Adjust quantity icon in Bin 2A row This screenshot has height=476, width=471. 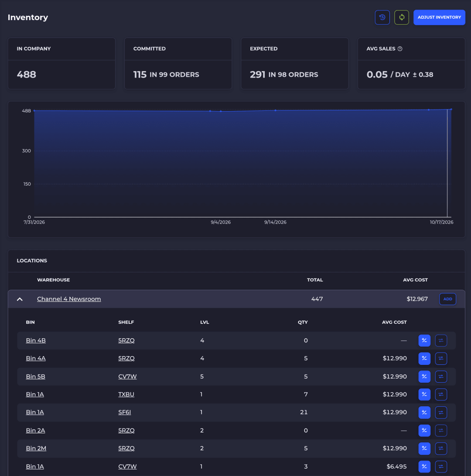[x=424, y=431]
